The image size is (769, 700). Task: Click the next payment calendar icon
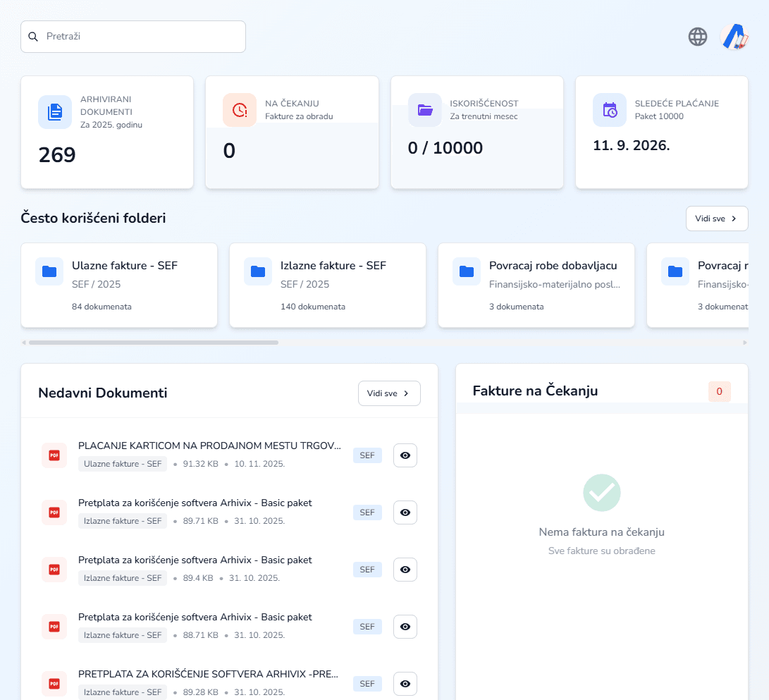pyautogui.click(x=610, y=110)
